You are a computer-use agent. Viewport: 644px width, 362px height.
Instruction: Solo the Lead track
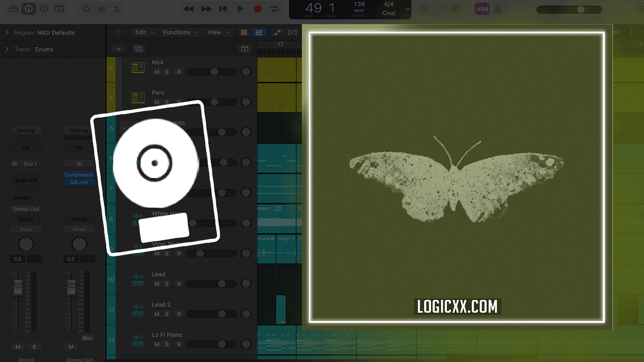pos(167,284)
